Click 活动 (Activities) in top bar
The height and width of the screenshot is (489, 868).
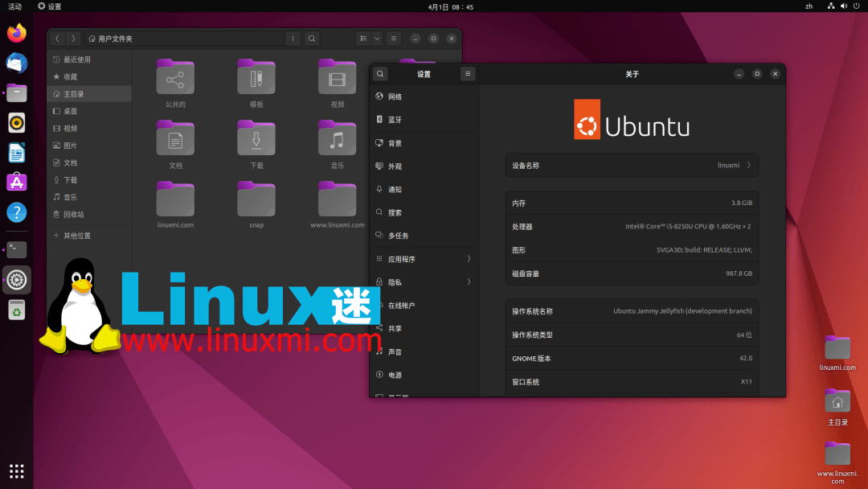pos(15,6)
